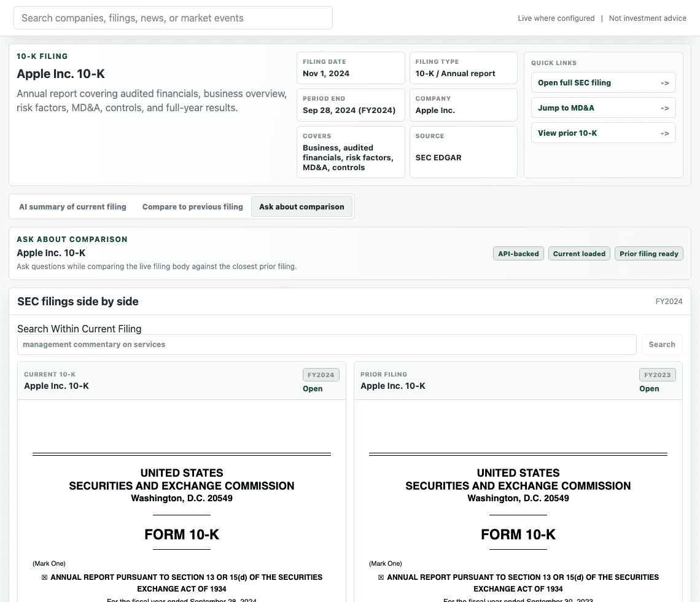This screenshot has width=700, height=602.
Task: Open full SEC filing quick link
Action: tap(603, 82)
